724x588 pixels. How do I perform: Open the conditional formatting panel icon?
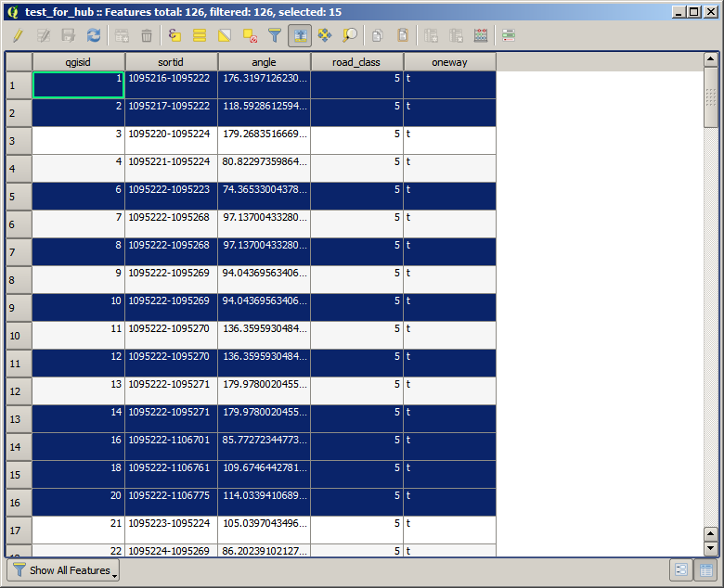coord(509,35)
